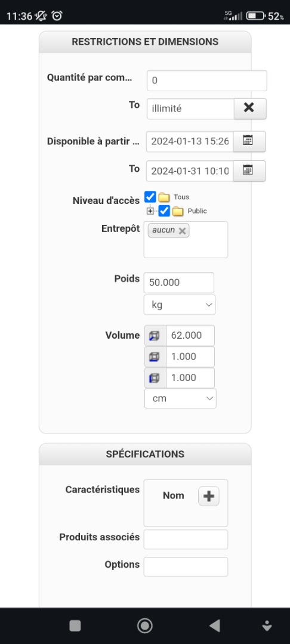The width and height of the screenshot is (290, 644).
Task: Uncheck the Tous access level checkbox
Action: coord(150,197)
